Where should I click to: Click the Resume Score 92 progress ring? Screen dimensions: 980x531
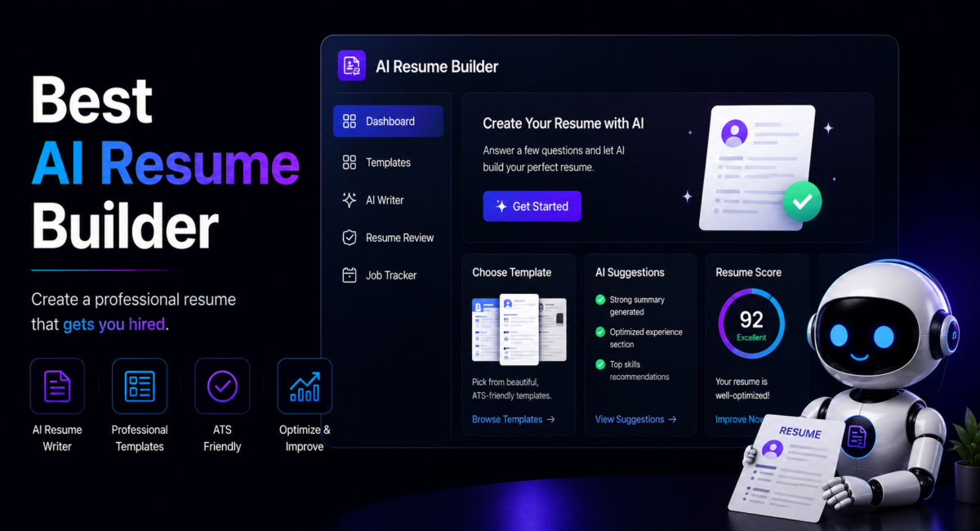pos(751,323)
